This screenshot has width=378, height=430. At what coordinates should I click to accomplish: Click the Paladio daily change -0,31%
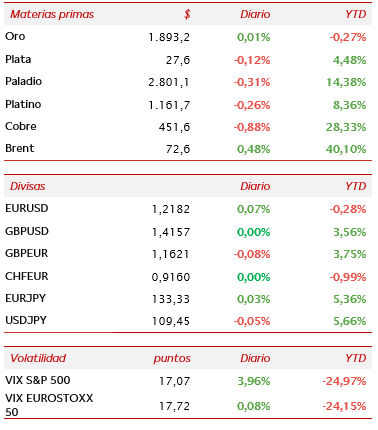click(x=252, y=82)
